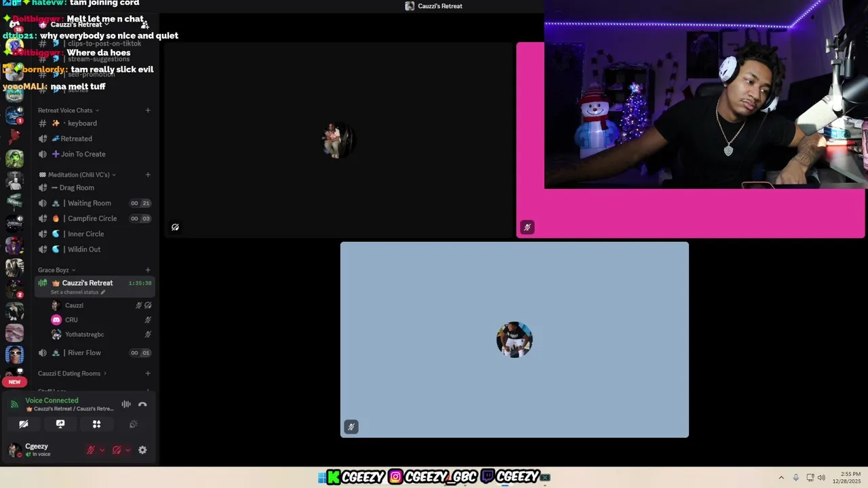The height and width of the screenshot is (488, 868).
Task: Click Cauzzi's Retreat title in top bar
Action: point(439,6)
